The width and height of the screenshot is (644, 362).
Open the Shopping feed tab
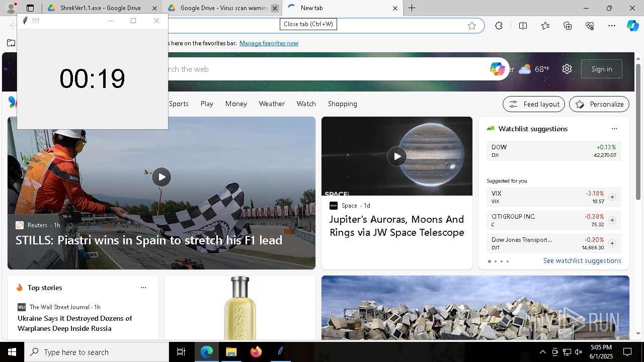pyautogui.click(x=342, y=104)
